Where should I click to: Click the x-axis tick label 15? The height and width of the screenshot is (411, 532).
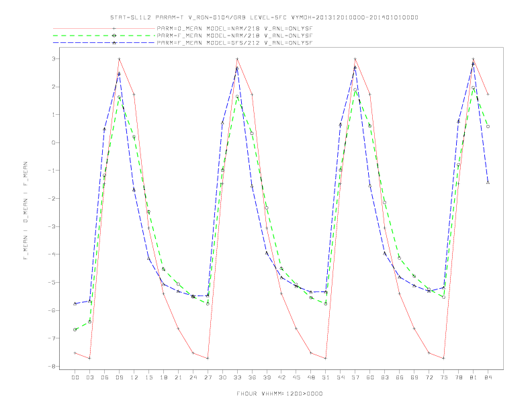148,377
